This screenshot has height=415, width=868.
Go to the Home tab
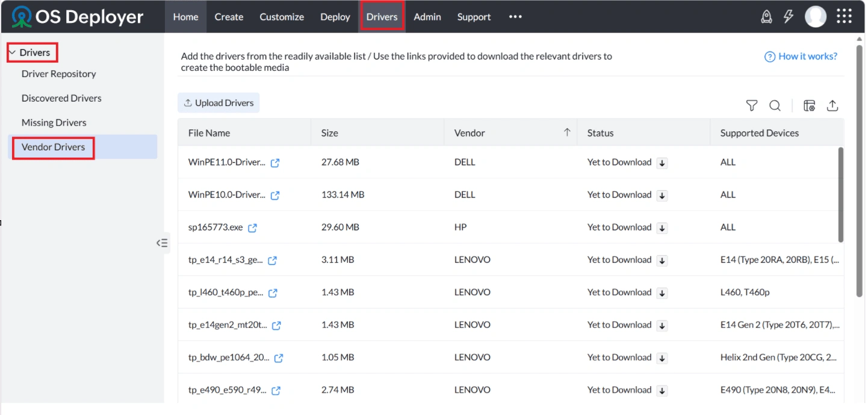pyautogui.click(x=185, y=17)
